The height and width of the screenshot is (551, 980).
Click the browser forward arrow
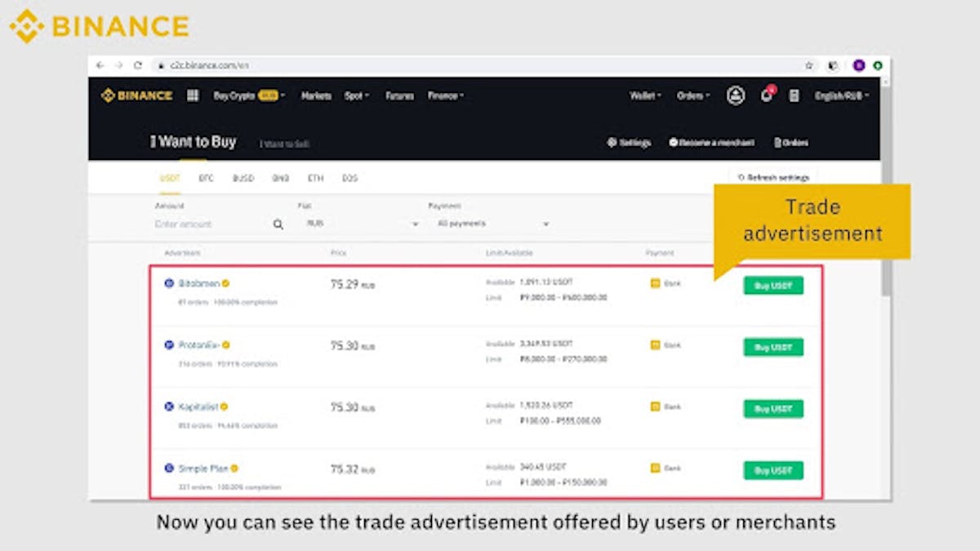click(x=118, y=65)
